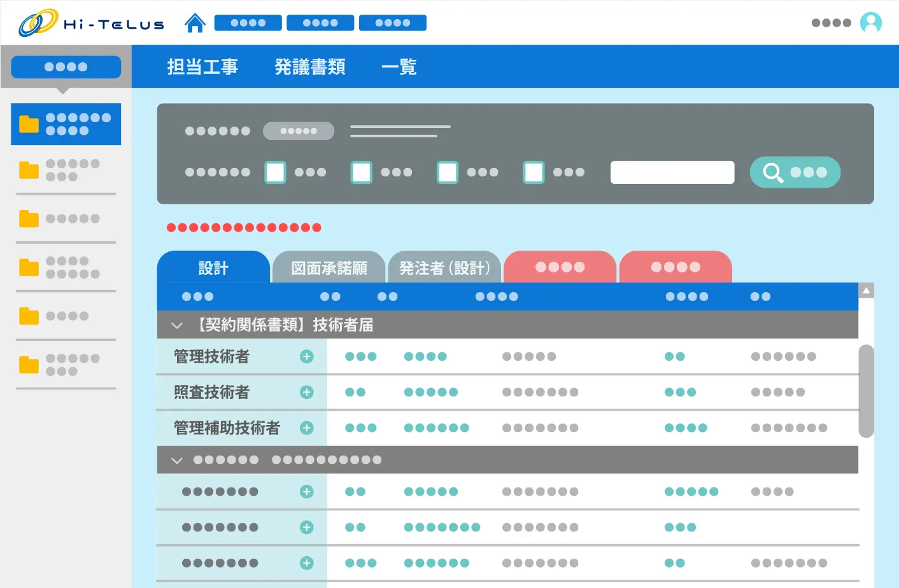The width and height of the screenshot is (899, 588).
Task: Click second blue button in top bar
Action: coord(320,23)
